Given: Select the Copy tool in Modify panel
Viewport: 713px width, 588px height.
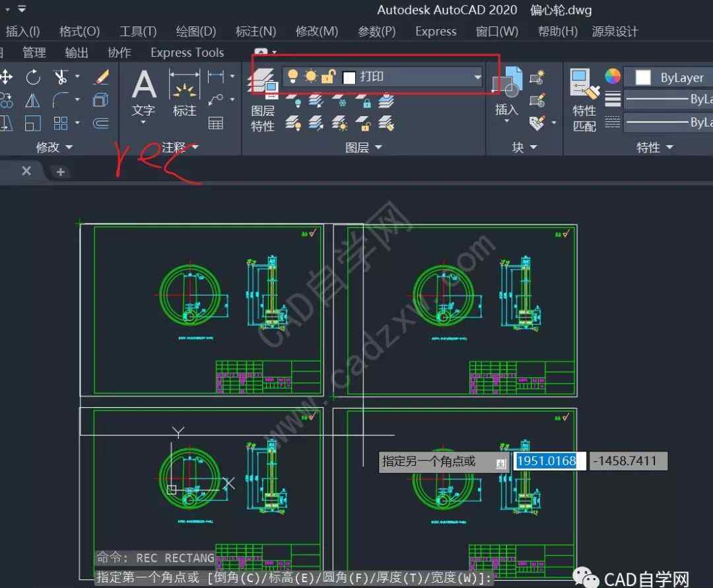Looking at the screenshot, I should point(6,100).
